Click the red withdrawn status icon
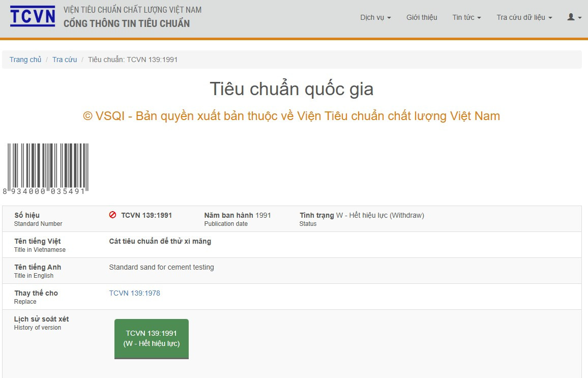 112,215
